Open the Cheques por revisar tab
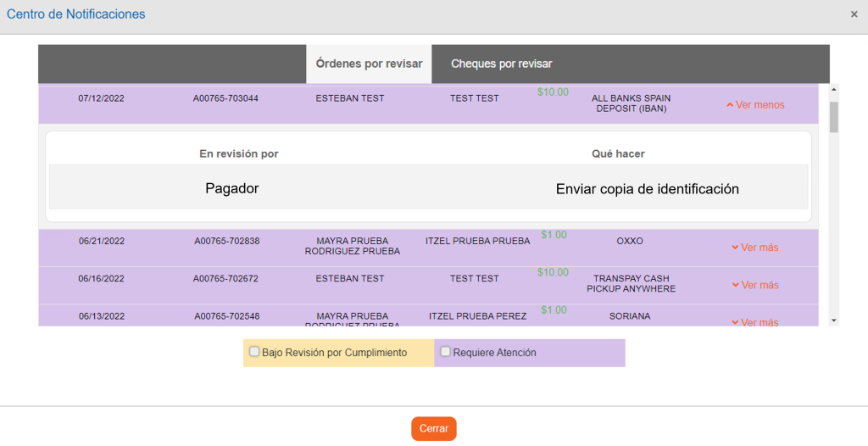This screenshot has width=868, height=446. pyautogui.click(x=501, y=64)
